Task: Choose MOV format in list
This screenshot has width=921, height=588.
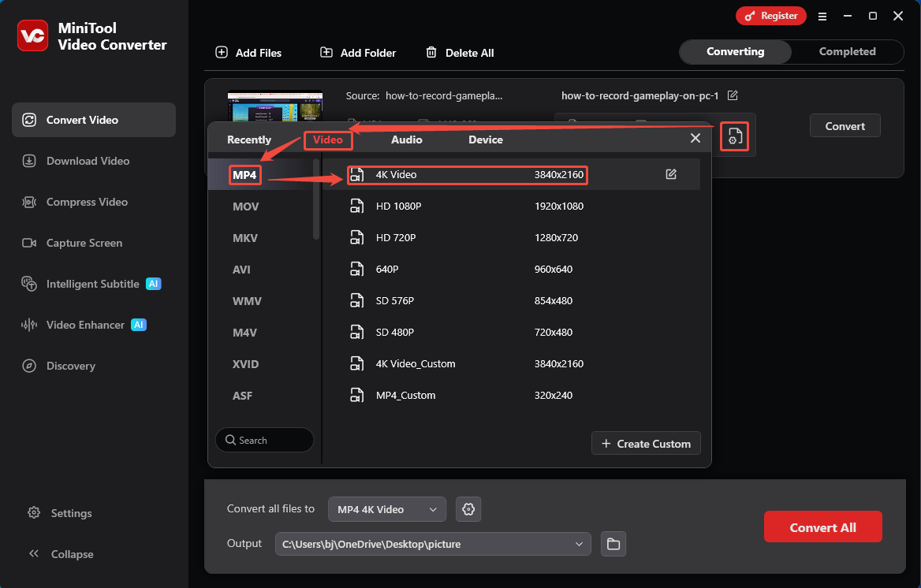Action: point(245,207)
